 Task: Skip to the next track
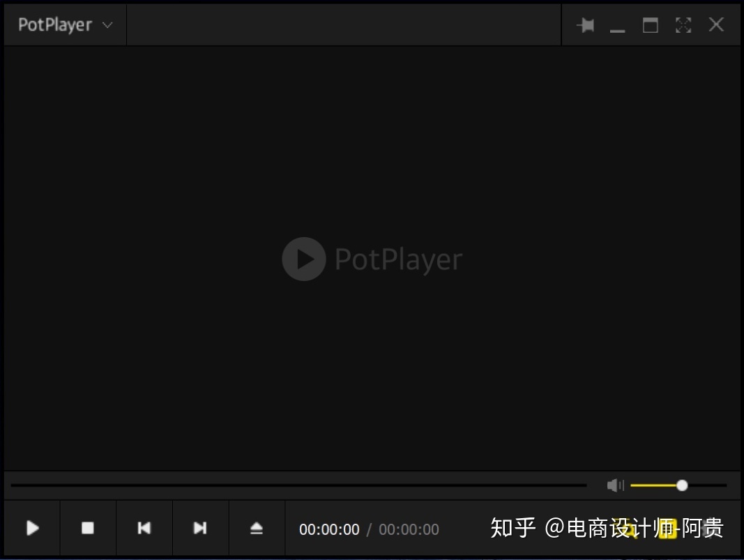click(200, 528)
